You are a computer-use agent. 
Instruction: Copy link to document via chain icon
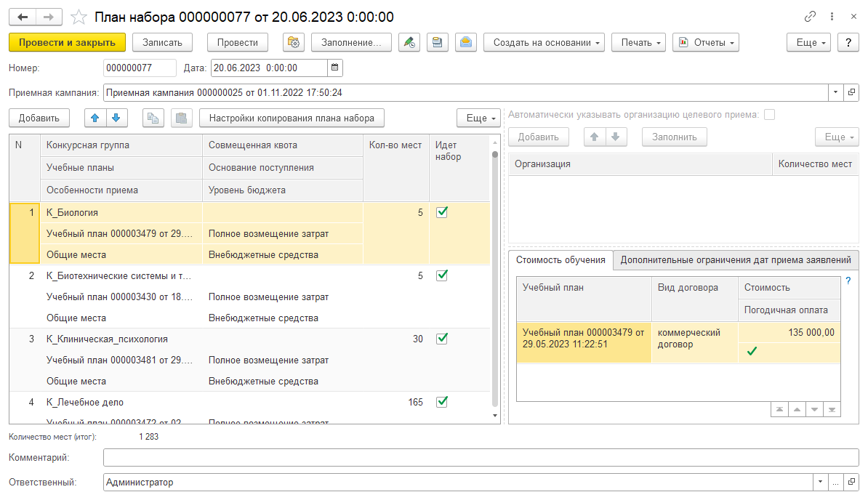coord(810,17)
